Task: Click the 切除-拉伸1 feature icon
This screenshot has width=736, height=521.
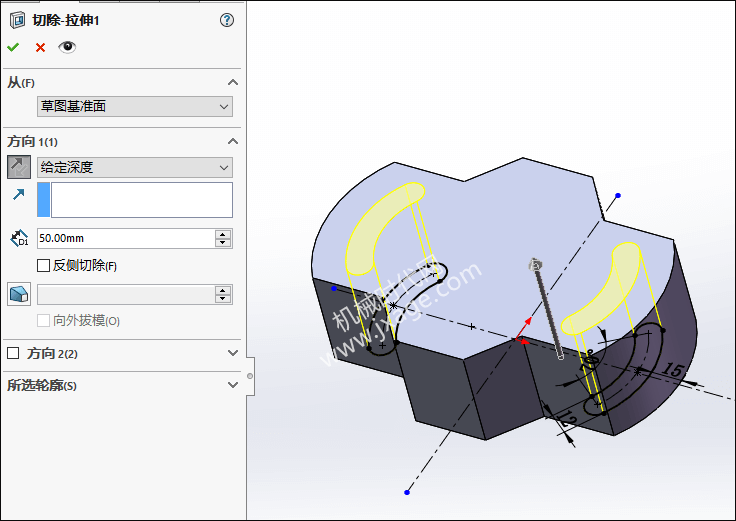Action: [17, 20]
